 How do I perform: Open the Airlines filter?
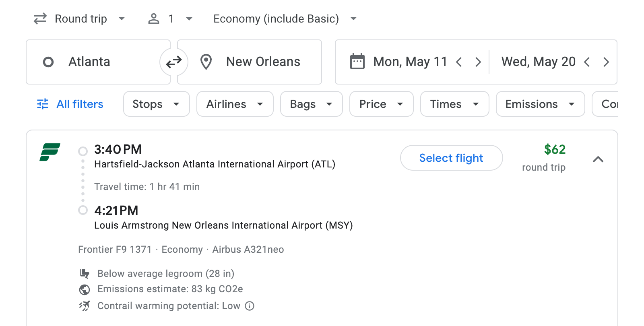coord(235,104)
